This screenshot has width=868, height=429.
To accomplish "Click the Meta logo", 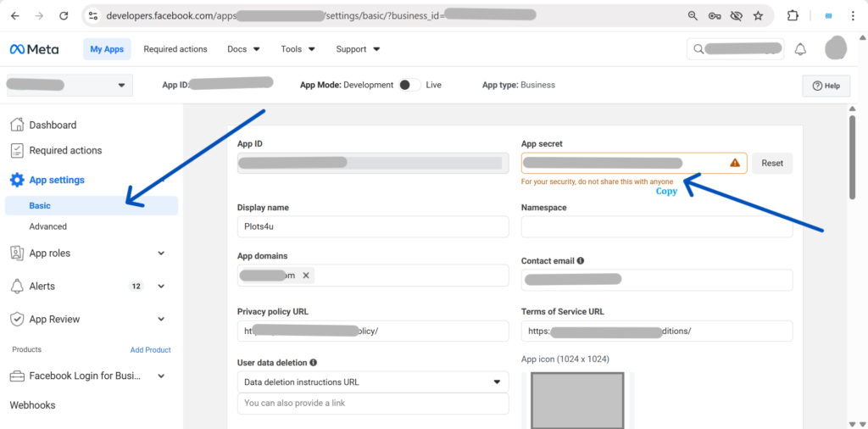I will tap(34, 49).
